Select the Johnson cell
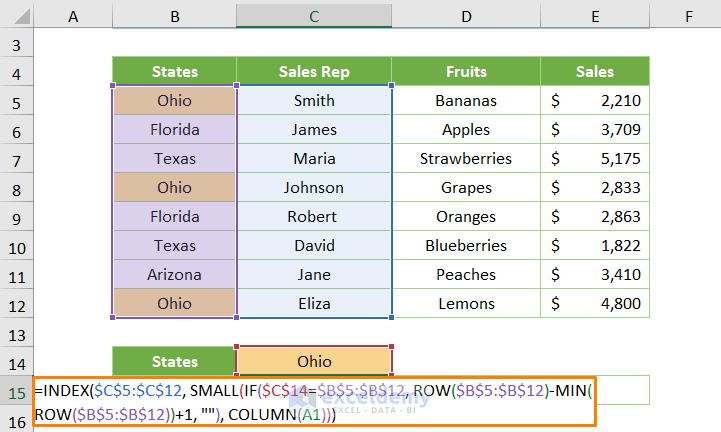This screenshot has height=432, width=721. point(314,188)
